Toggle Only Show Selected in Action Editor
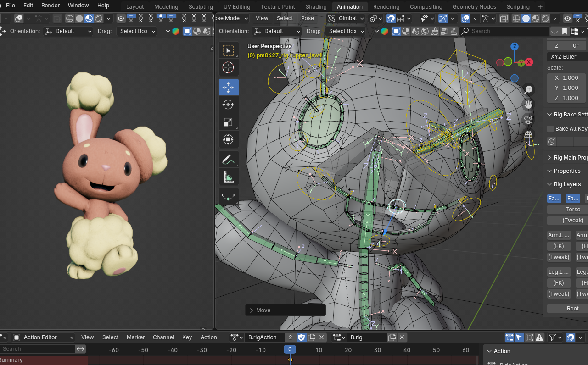This screenshot has width=588, height=365. click(519, 337)
